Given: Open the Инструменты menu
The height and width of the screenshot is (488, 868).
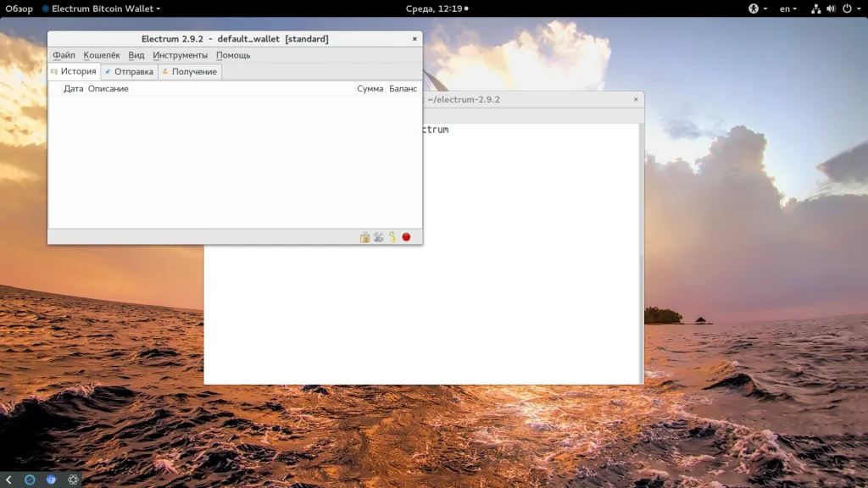Looking at the screenshot, I should pyautogui.click(x=180, y=55).
